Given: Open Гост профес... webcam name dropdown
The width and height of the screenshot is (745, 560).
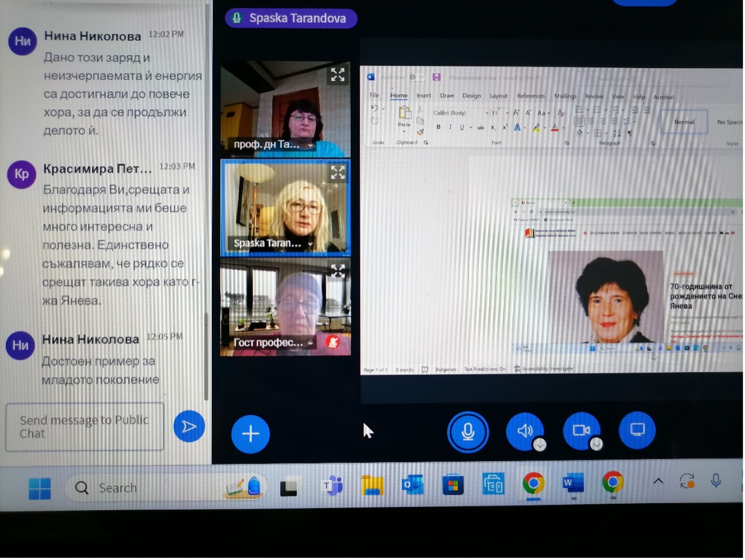Looking at the screenshot, I should pos(310,342).
